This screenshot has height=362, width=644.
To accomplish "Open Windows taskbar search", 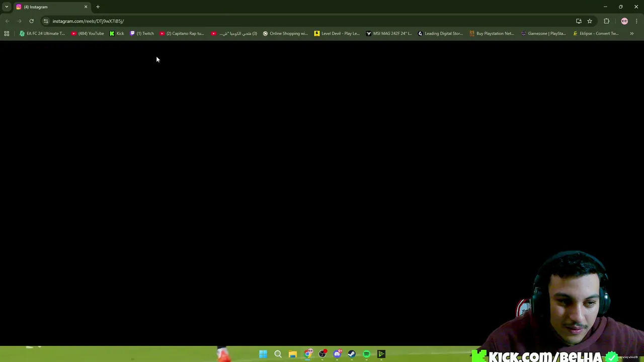I will click(278, 354).
